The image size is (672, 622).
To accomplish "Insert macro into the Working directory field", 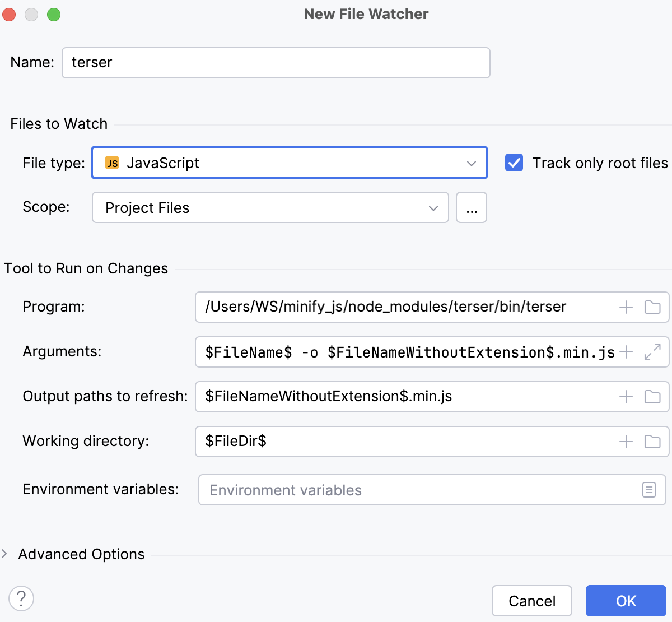I will click(x=625, y=442).
